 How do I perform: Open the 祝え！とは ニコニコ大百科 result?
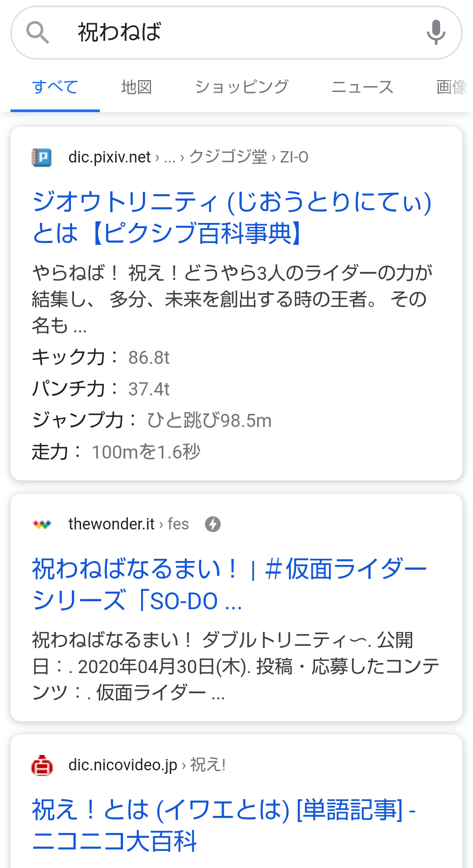click(x=223, y=825)
